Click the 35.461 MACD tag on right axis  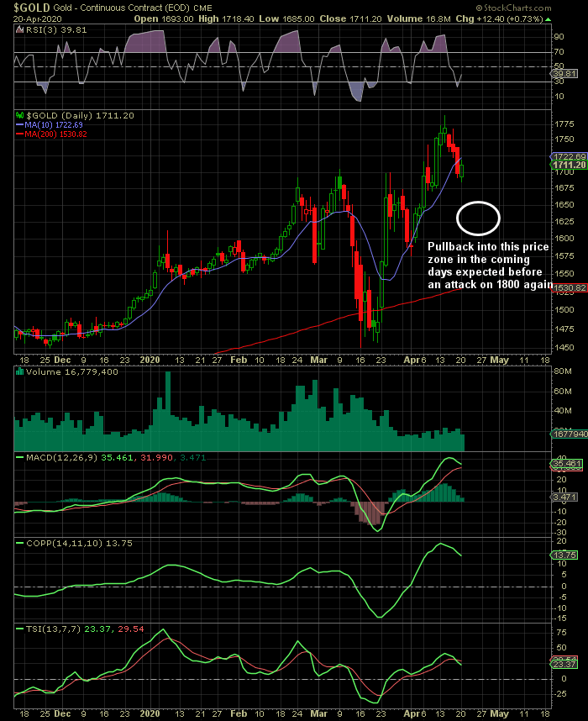[x=566, y=464]
